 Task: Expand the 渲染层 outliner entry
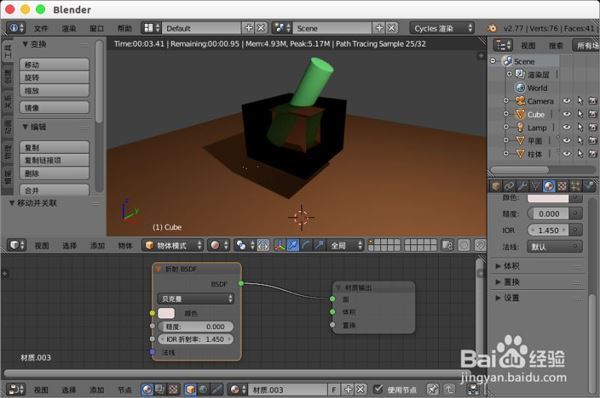pyautogui.click(x=509, y=74)
